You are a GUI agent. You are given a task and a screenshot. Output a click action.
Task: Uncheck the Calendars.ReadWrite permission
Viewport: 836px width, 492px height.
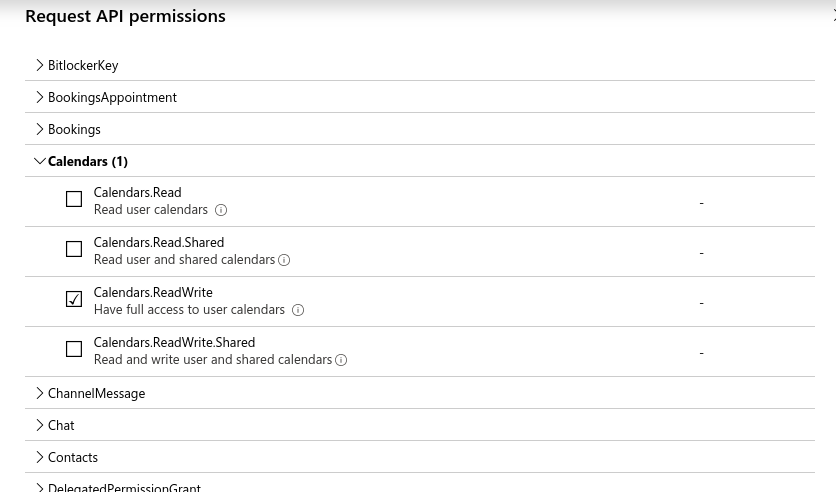coord(74,299)
